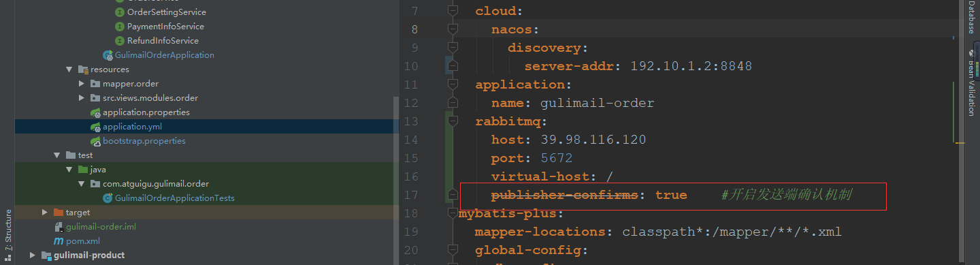Expand the com.atguigu.gulimail.order test package
This screenshot has width=980, height=265.
tap(81, 184)
